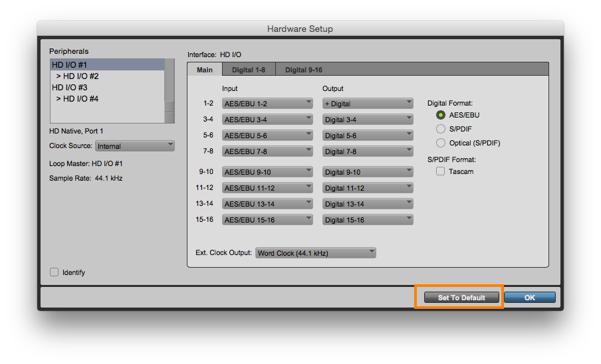Open Input 1-2 AES/EBU dropdown
Viewport: 601px width, 364px height.
267,104
